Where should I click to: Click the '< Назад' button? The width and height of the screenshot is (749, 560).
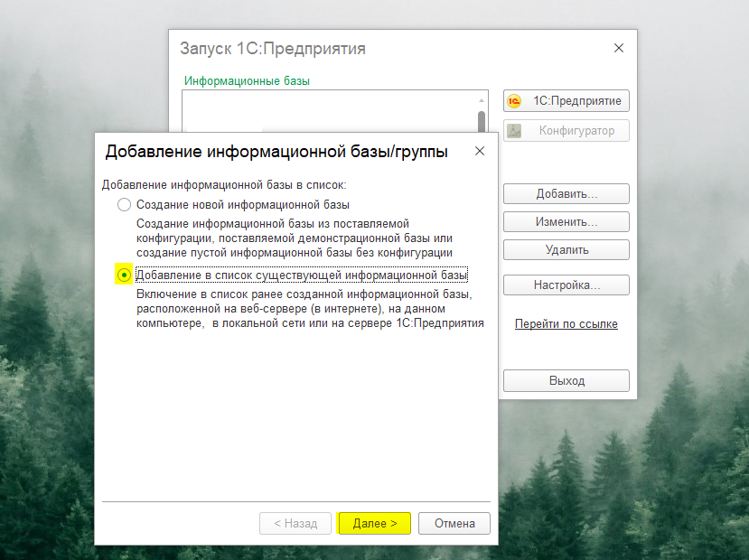point(295,523)
